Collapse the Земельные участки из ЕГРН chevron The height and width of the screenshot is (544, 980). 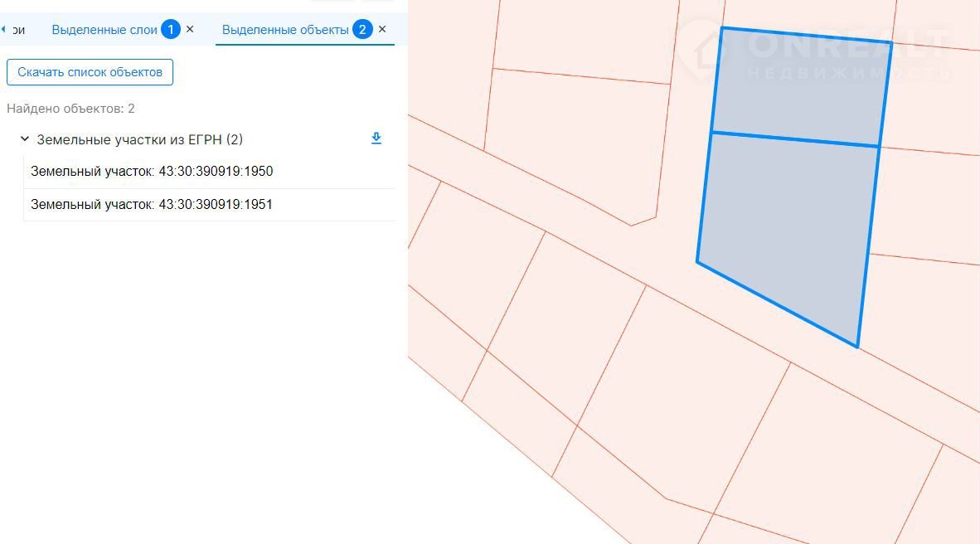25,139
